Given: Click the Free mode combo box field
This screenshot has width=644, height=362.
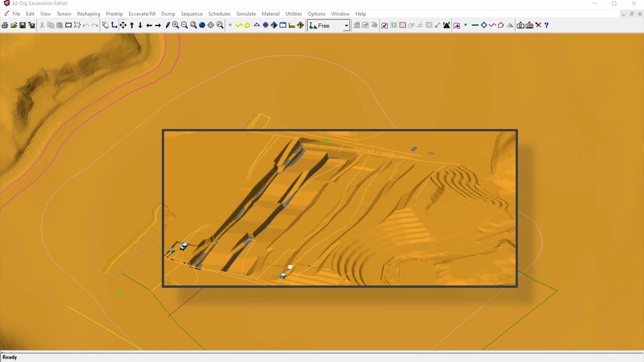Looking at the screenshot, I should pos(328,26).
